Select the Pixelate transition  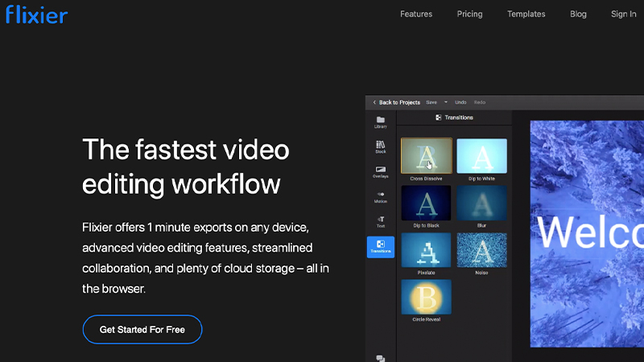(427, 250)
